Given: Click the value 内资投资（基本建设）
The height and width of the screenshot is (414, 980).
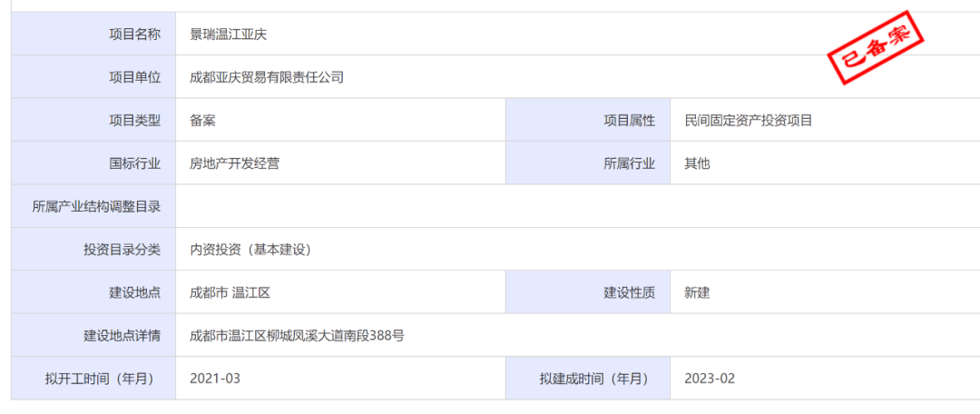Looking at the screenshot, I should [250, 250].
